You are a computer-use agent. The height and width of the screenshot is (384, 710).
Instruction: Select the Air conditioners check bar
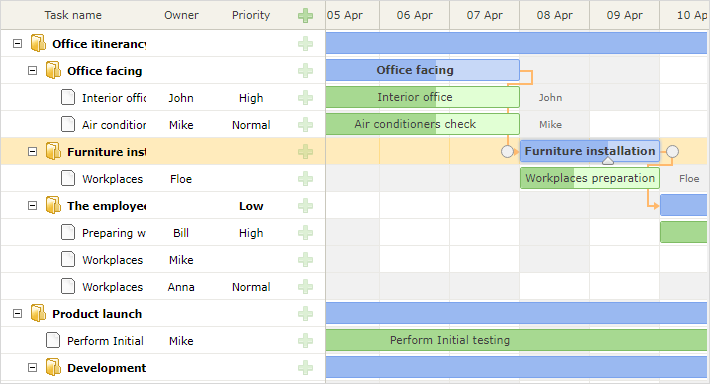(422, 124)
